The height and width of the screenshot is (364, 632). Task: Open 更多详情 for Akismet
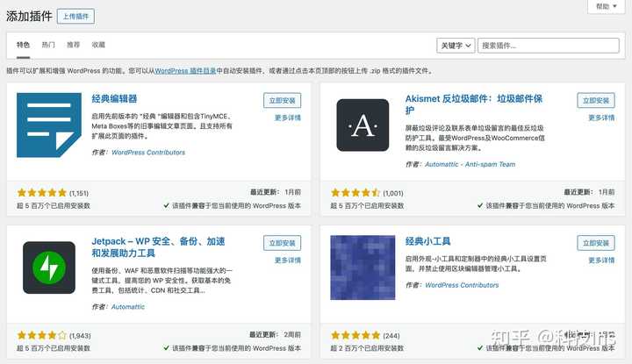point(601,118)
